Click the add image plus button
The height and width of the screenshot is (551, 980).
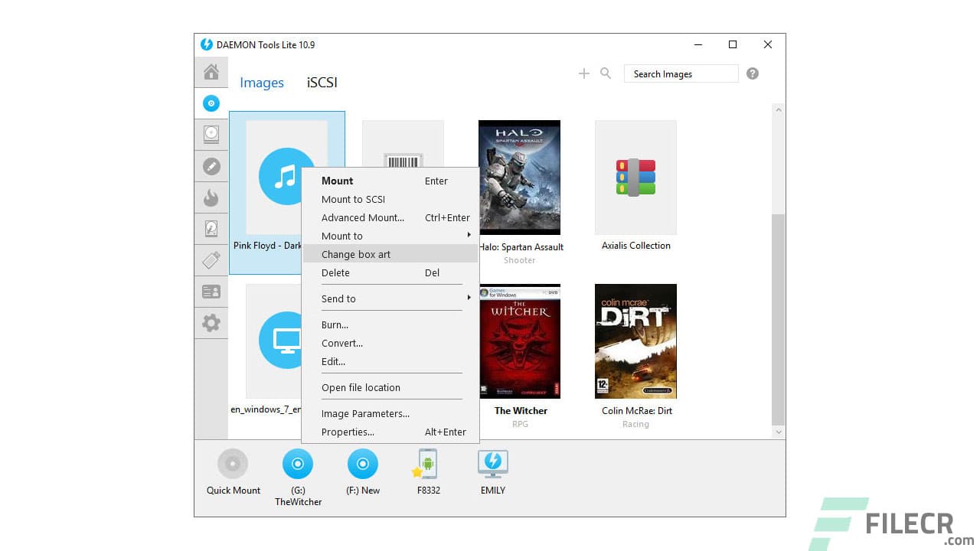583,73
